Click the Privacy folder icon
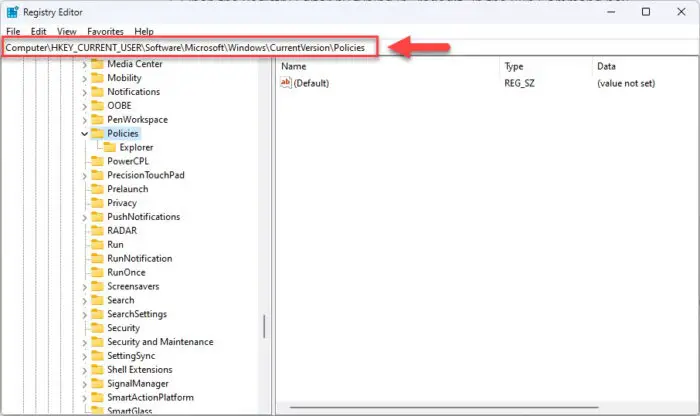 [97, 202]
